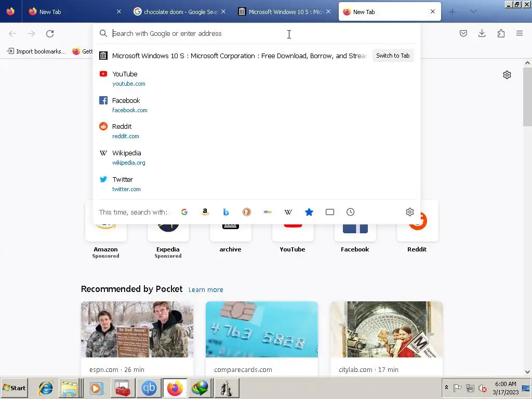Open the Firefox hamburger menu

pyautogui.click(x=520, y=33)
